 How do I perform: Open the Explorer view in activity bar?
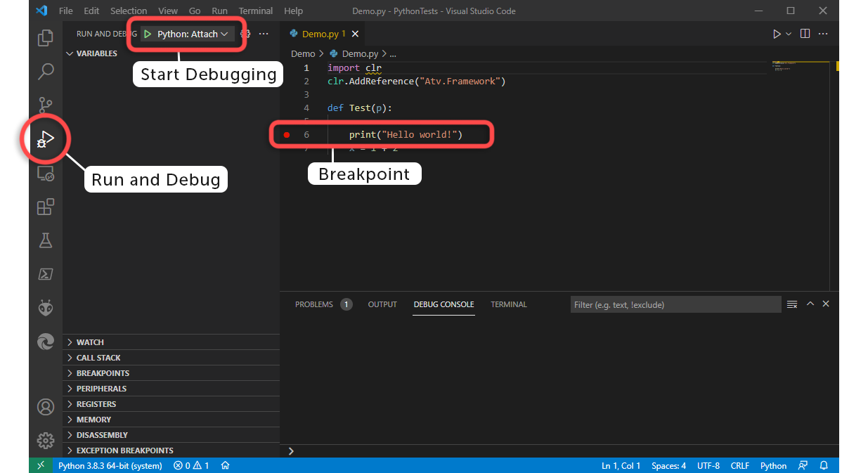click(x=46, y=37)
